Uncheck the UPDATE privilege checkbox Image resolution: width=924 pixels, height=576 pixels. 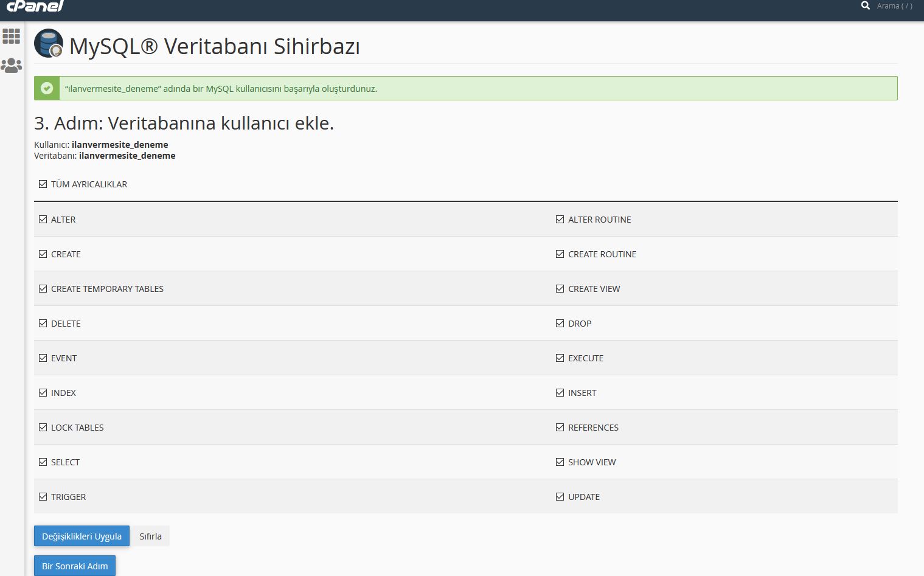[x=560, y=497]
